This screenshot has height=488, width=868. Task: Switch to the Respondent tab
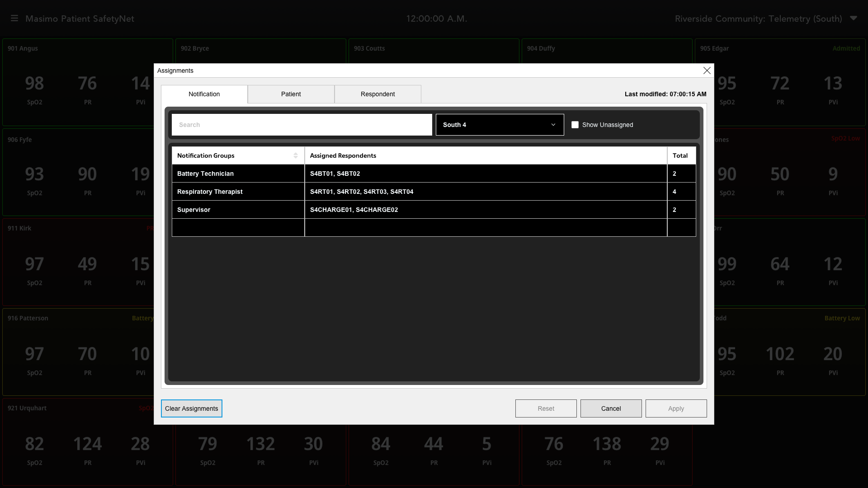tap(377, 94)
